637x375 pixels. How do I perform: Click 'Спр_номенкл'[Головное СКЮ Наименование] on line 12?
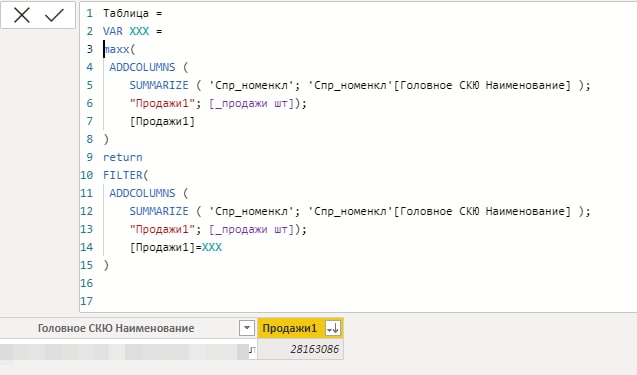[x=440, y=211]
